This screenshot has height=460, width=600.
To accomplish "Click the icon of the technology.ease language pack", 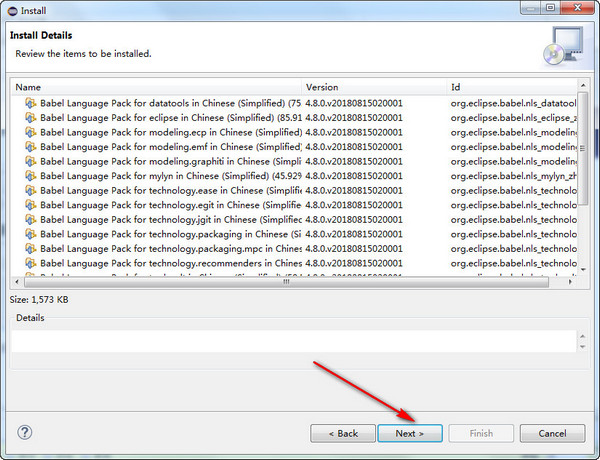I will click(31, 191).
